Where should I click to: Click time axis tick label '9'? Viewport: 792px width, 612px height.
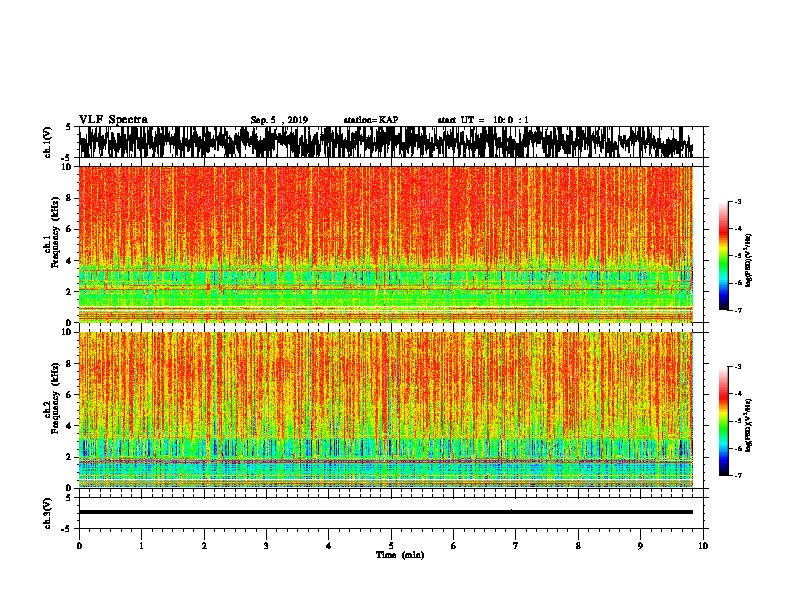click(x=640, y=546)
